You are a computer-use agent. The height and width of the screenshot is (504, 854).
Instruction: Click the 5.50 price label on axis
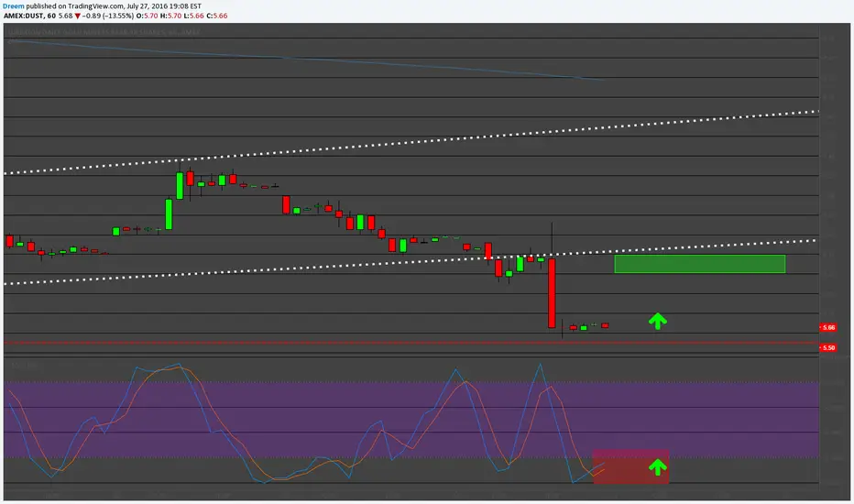pyautogui.click(x=827, y=347)
